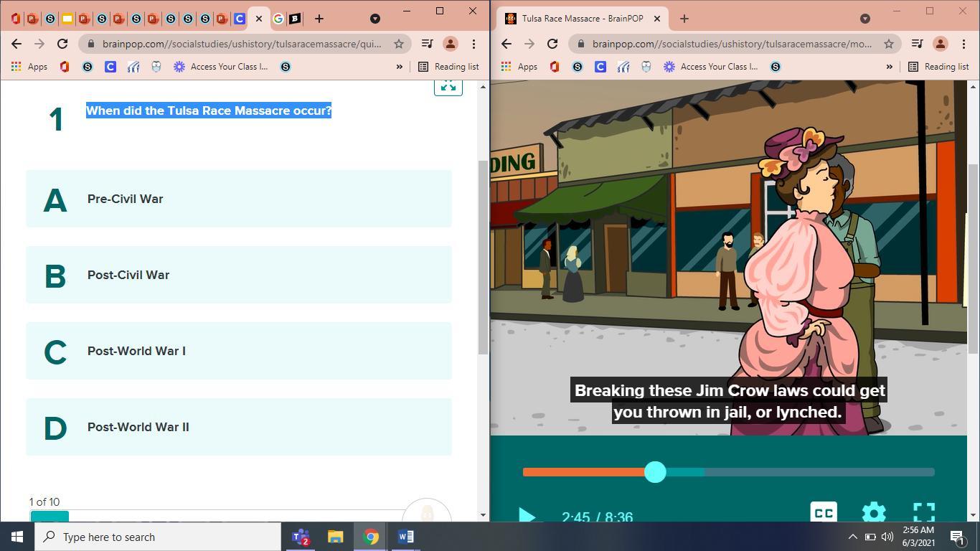
Task: Open 'Access Your Class' bookmark in left window
Action: 221,67
